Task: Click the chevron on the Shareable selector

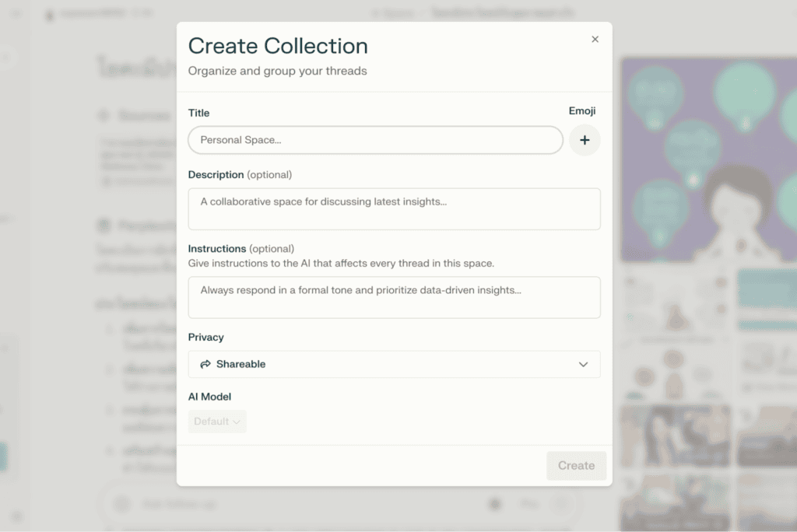Action: (582, 364)
